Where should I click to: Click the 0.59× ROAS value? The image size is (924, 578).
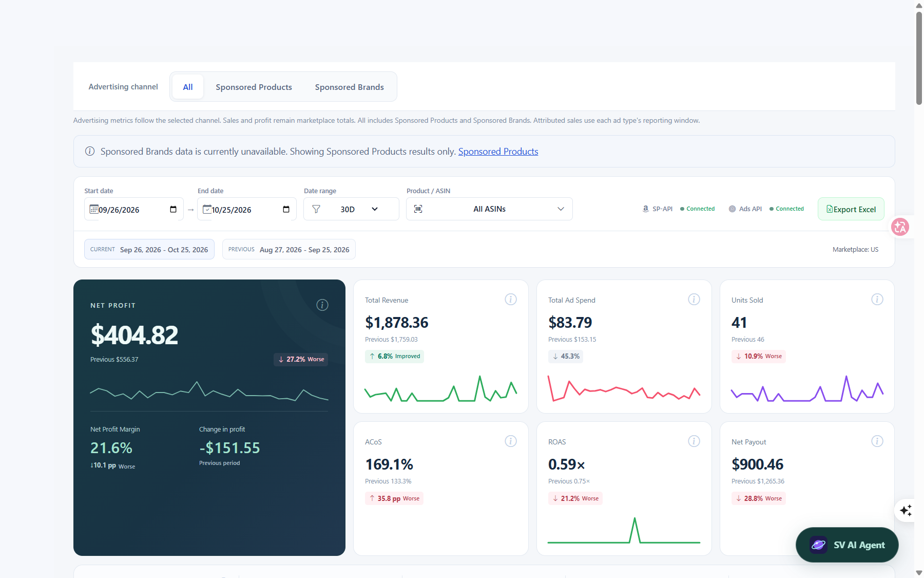coord(567,464)
